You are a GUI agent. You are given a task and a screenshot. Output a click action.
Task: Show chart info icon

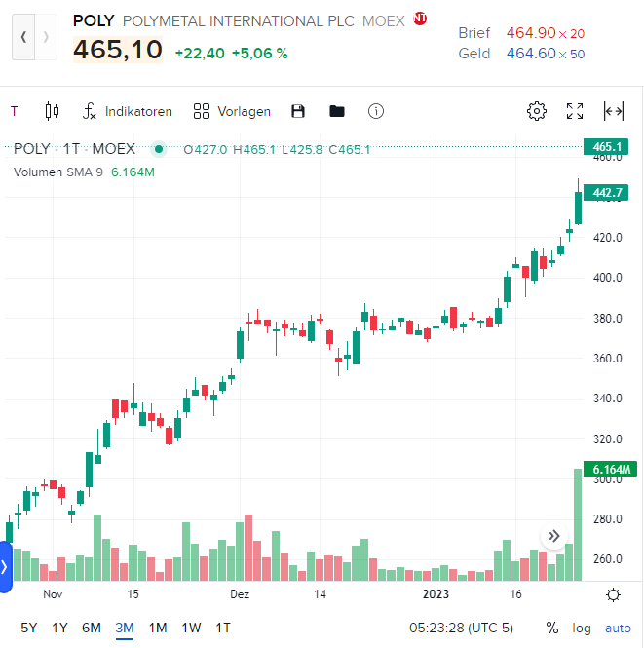tap(376, 111)
